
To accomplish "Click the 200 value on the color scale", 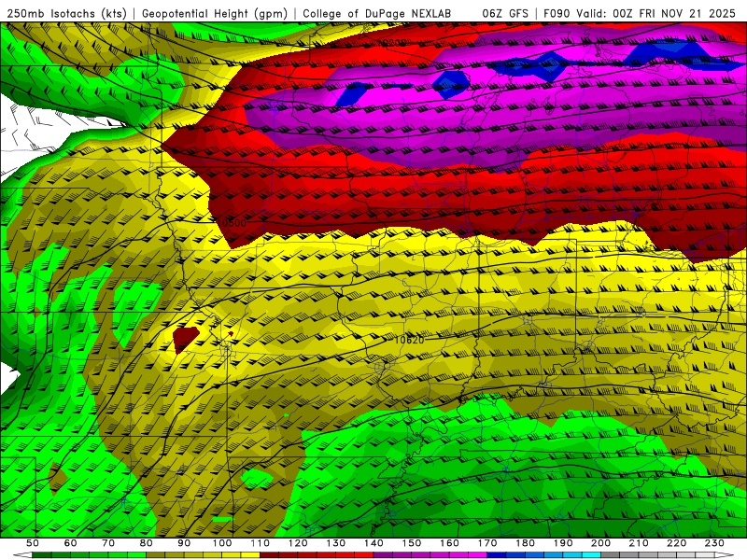I will 601,543.
